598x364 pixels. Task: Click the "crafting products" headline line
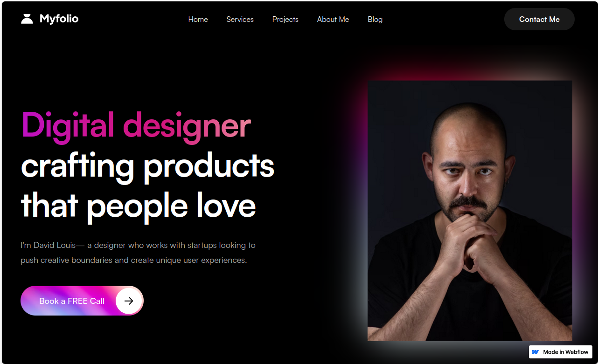148,165
